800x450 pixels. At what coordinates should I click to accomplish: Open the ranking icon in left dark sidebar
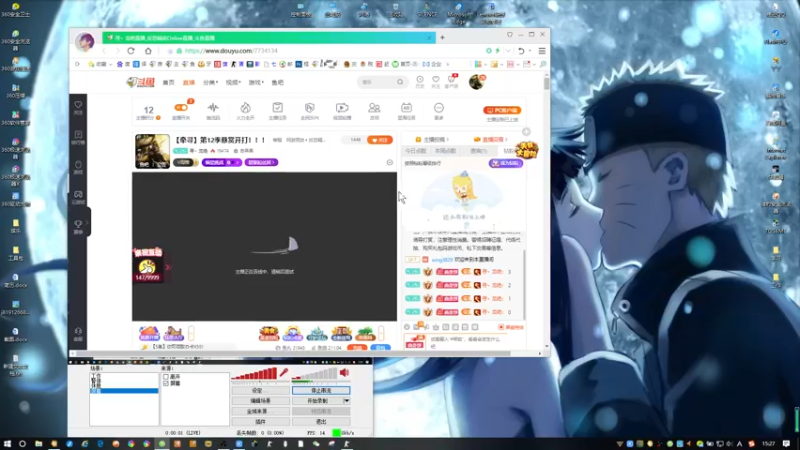pos(78,135)
